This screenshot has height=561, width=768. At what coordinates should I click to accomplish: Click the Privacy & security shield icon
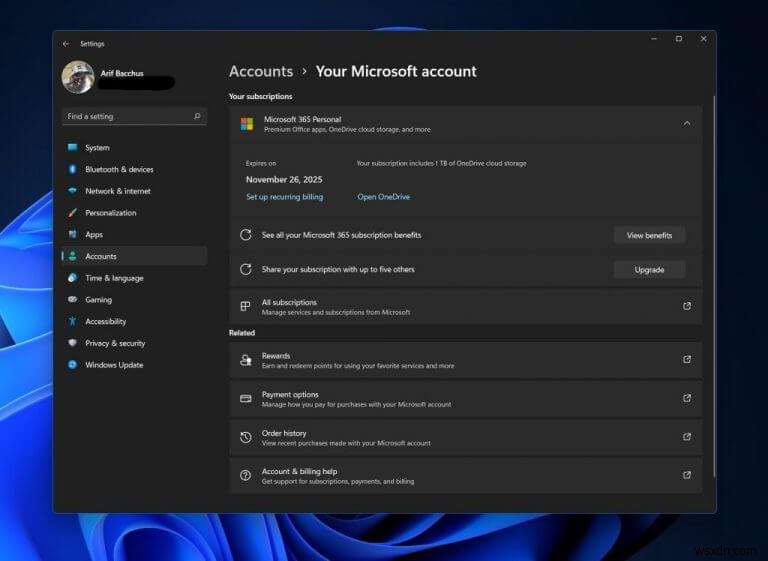pos(72,343)
